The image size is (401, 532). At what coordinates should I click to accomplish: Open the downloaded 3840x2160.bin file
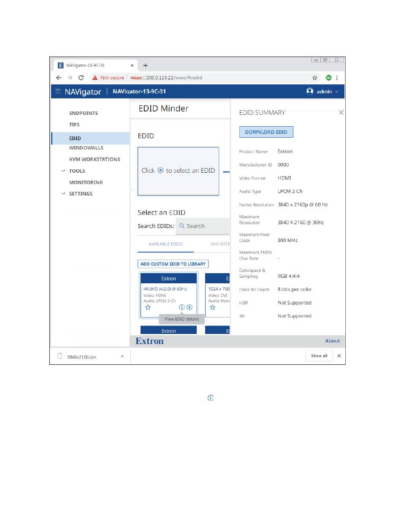(x=81, y=357)
